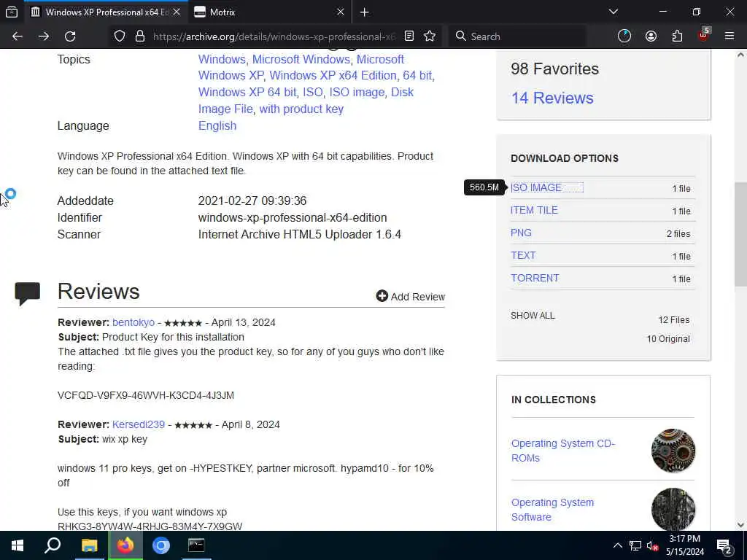Open the ISO image topic link
This screenshot has height=560, width=747.
357,92
